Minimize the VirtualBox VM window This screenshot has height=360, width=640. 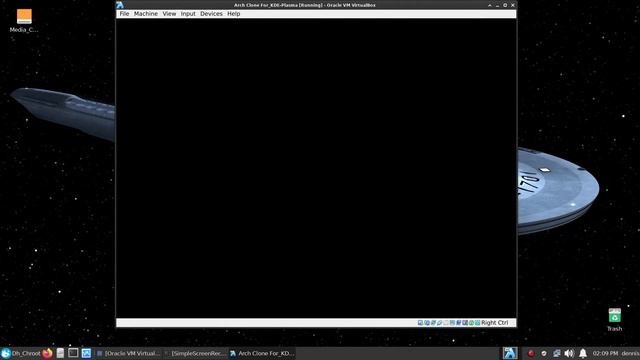[497, 5]
